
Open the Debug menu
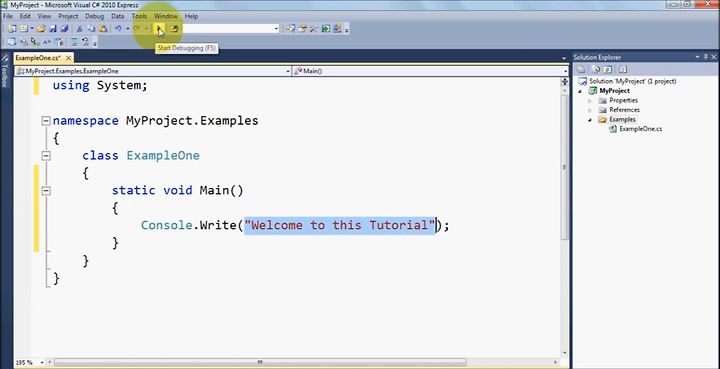[95, 16]
